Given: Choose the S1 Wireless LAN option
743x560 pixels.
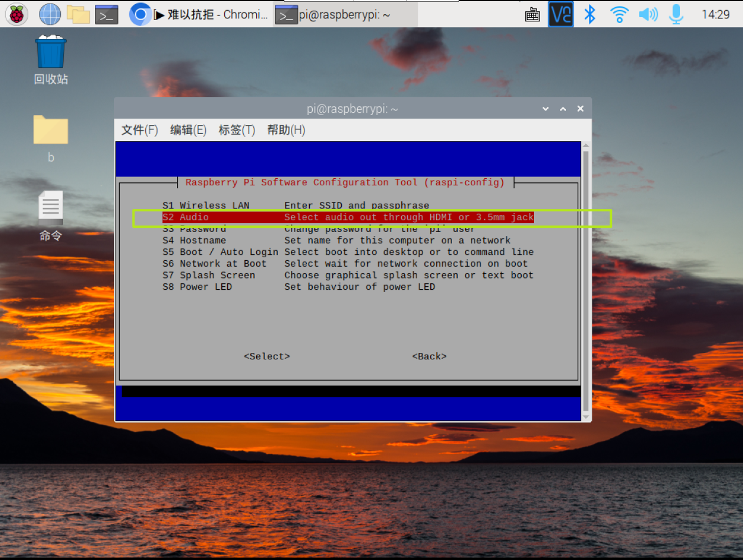Looking at the screenshot, I should tap(348, 205).
